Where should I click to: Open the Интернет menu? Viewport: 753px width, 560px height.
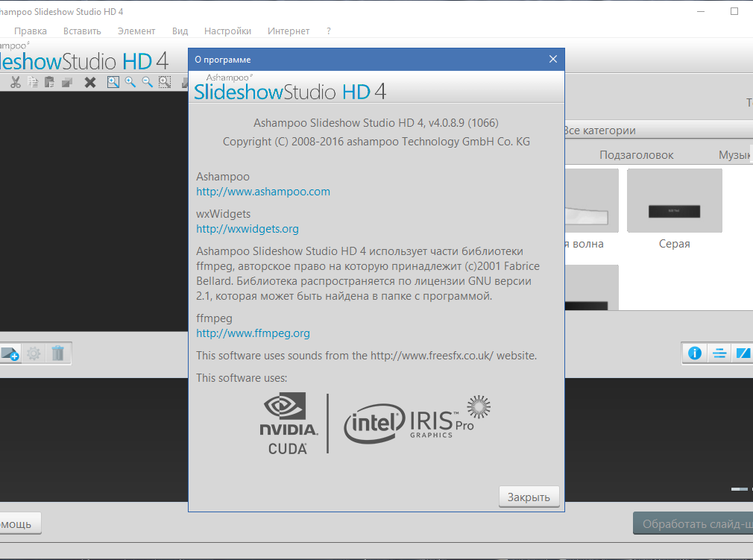[288, 31]
